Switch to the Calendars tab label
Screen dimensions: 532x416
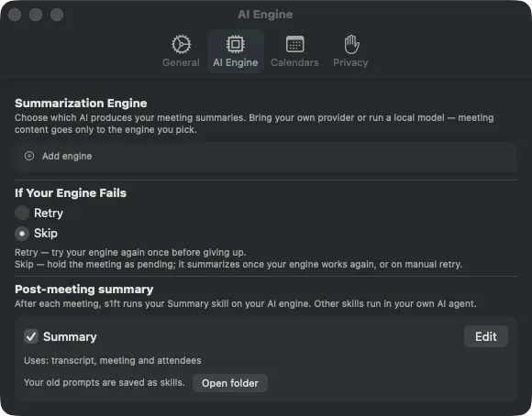click(294, 62)
